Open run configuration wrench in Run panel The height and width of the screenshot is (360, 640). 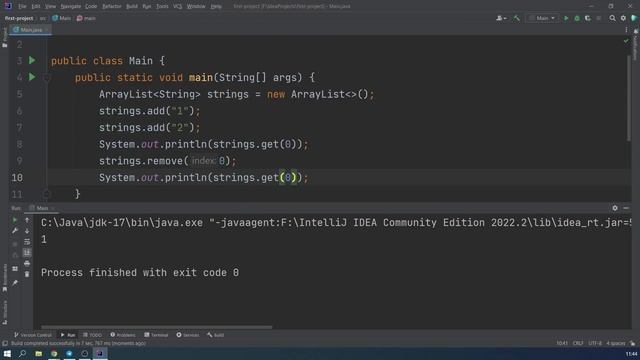pos(15,231)
